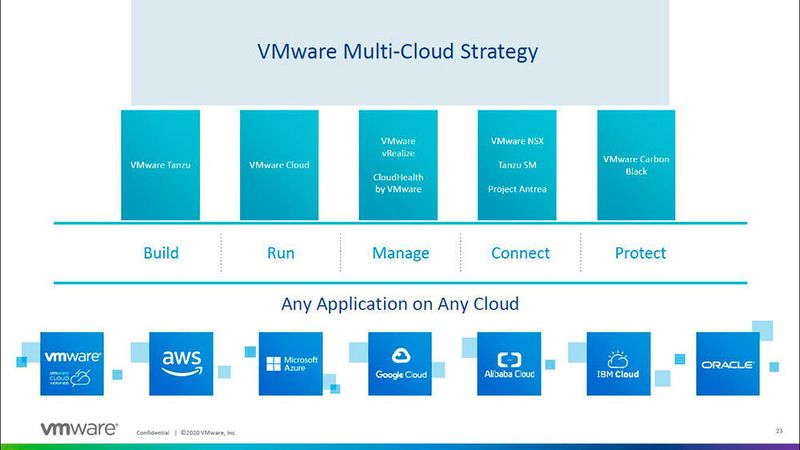Select the Connect label
The image size is (800, 450).
[x=520, y=253]
